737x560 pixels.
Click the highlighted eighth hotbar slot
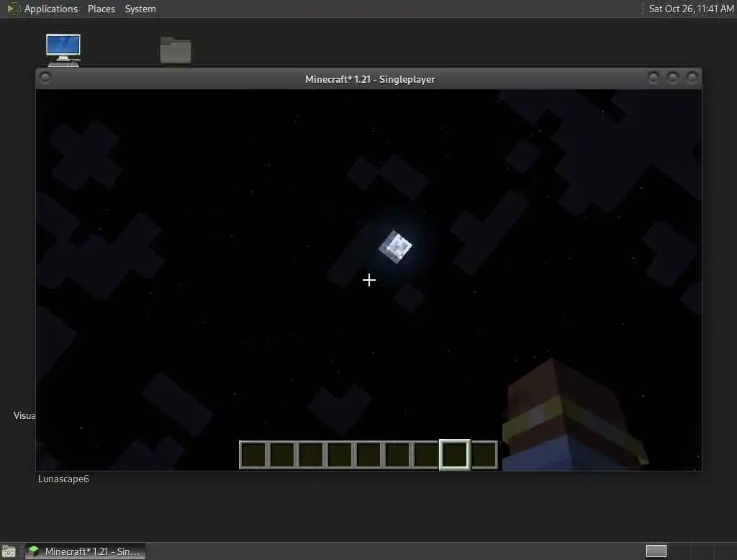(455, 455)
